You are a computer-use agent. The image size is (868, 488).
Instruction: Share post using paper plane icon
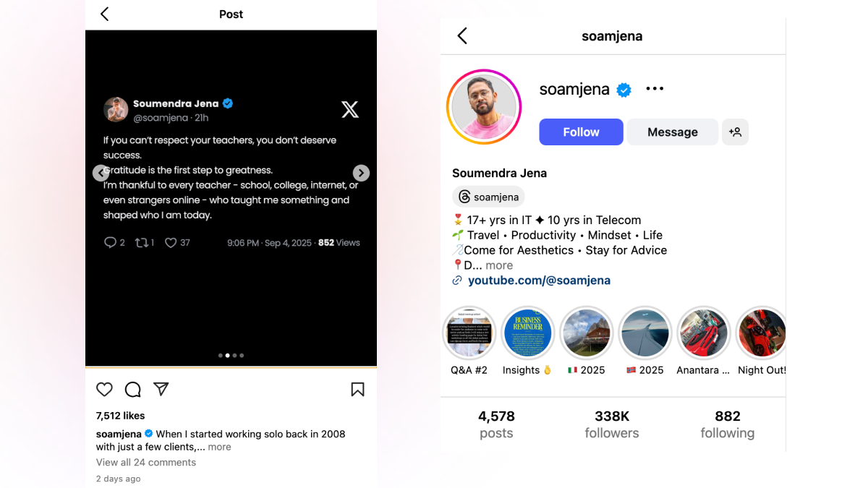pyautogui.click(x=161, y=389)
